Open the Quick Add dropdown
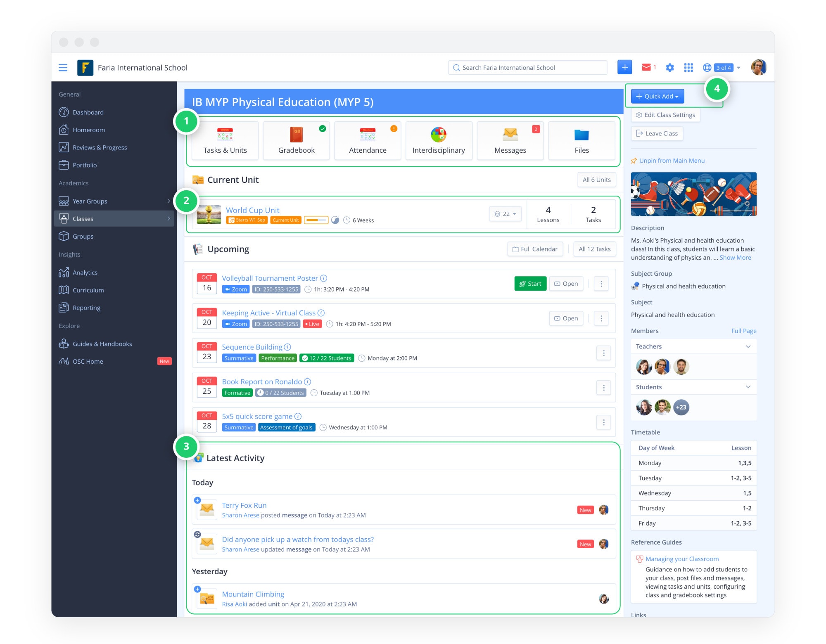This screenshot has height=644, width=826. (657, 96)
